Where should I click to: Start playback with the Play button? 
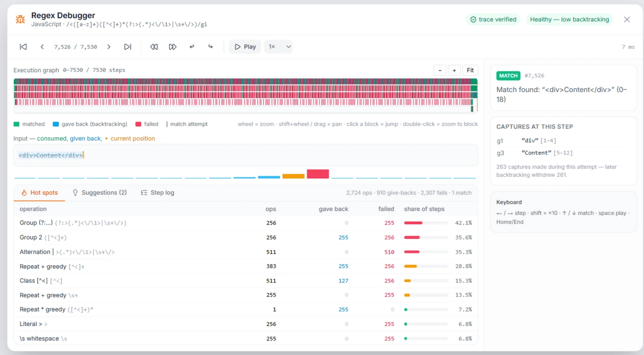245,47
